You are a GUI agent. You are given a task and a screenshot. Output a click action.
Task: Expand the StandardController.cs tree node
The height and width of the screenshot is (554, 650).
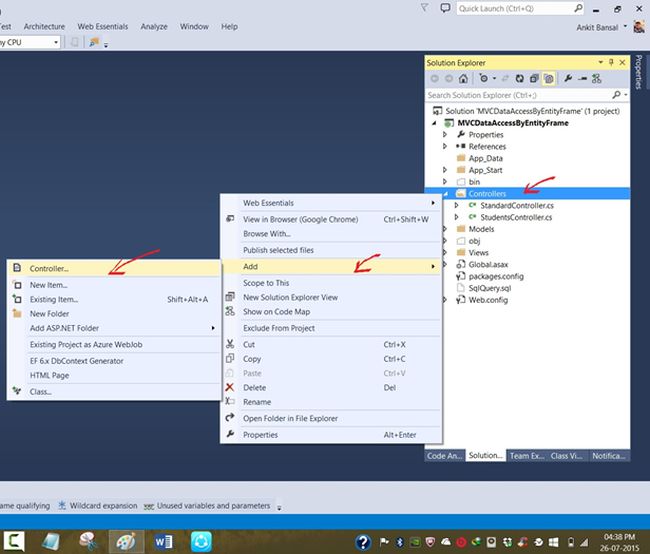(457, 205)
